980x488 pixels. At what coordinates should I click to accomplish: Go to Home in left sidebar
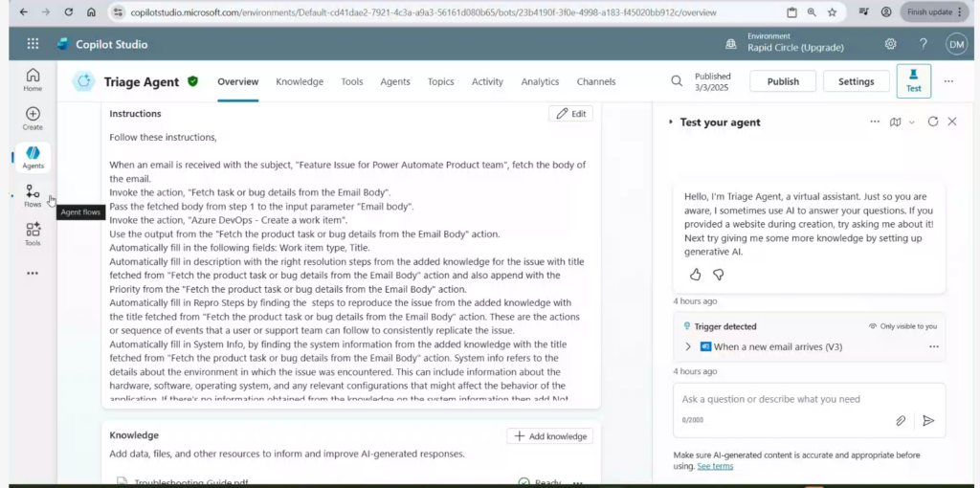pos(33,80)
